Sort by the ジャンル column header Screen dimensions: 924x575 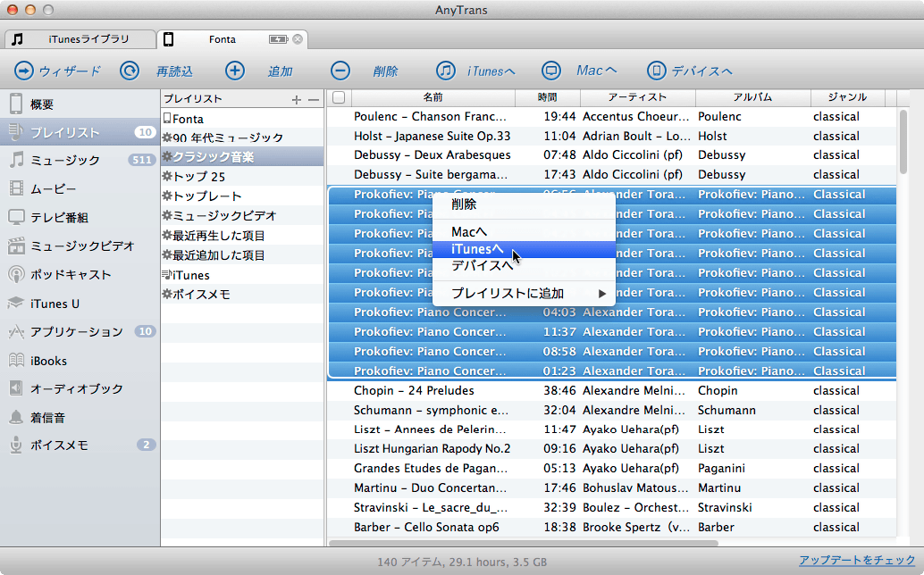[x=847, y=97]
